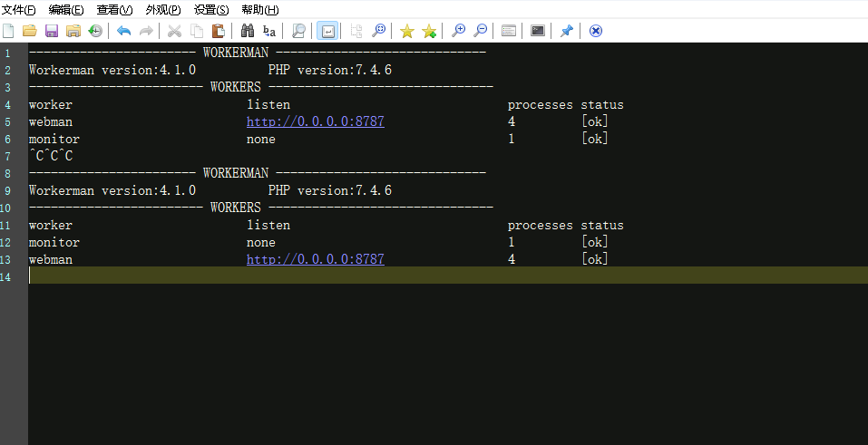Click 'Workerman version:4.1.0' on line 2
Screen dimensions: 868x445
(x=112, y=70)
